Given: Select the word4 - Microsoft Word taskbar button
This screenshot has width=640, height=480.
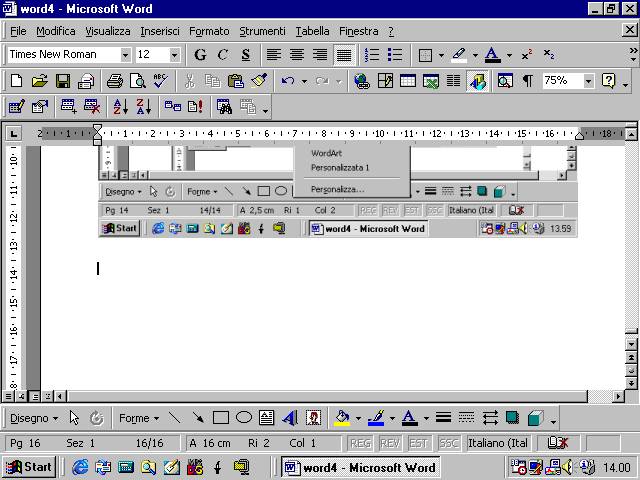Looking at the screenshot, I should click(x=360, y=467).
